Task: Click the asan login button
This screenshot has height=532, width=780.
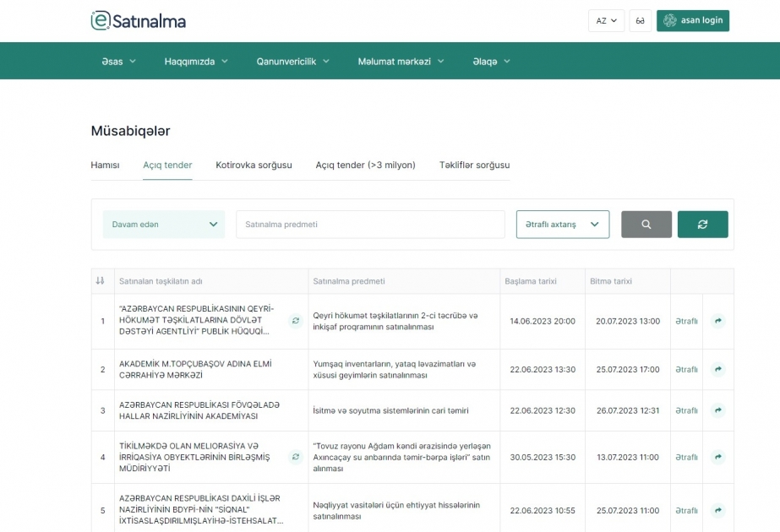Action: pyautogui.click(x=692, y=21)
